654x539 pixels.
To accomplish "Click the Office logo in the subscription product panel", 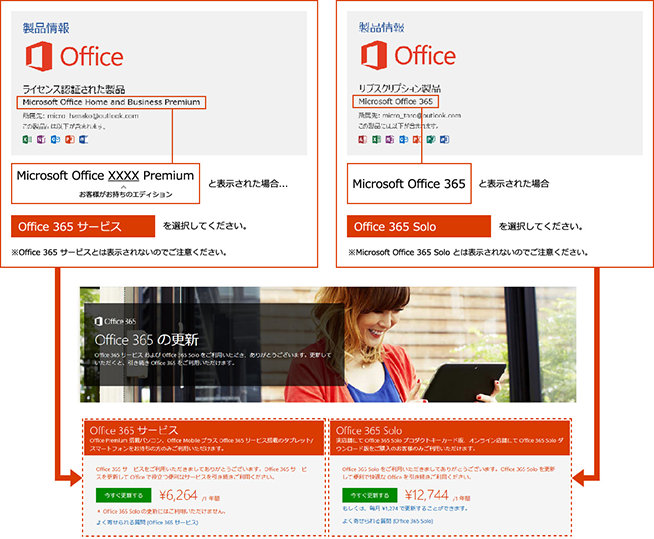I will pos(409,54).
